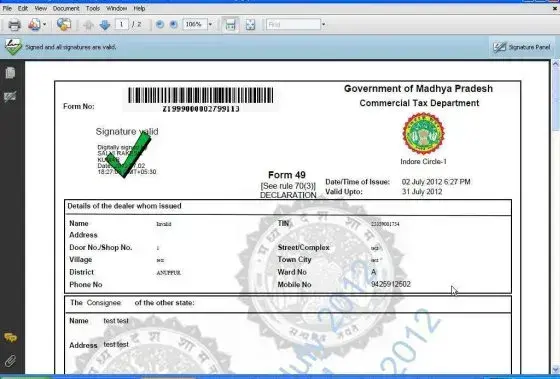Viewport: 560px width, 379px height.
Task: Expand the zoom percentage dropdown
Action: (x=210, y=24)
